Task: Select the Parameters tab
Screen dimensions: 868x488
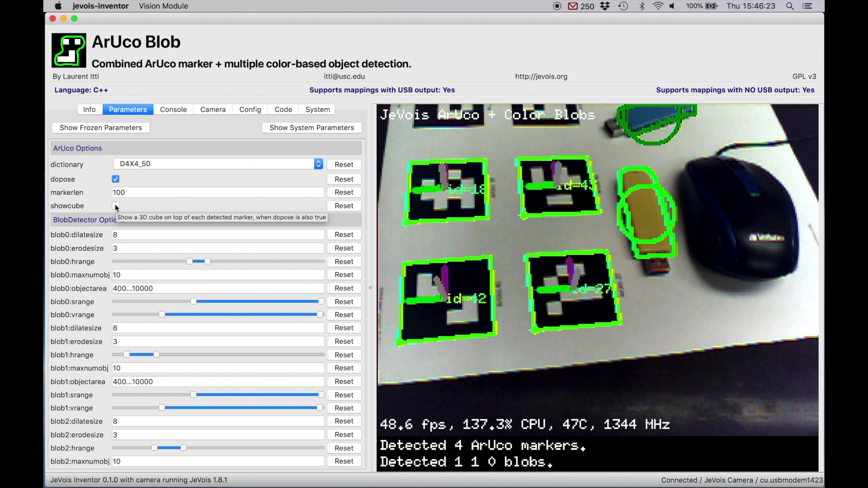Action: 127,109
